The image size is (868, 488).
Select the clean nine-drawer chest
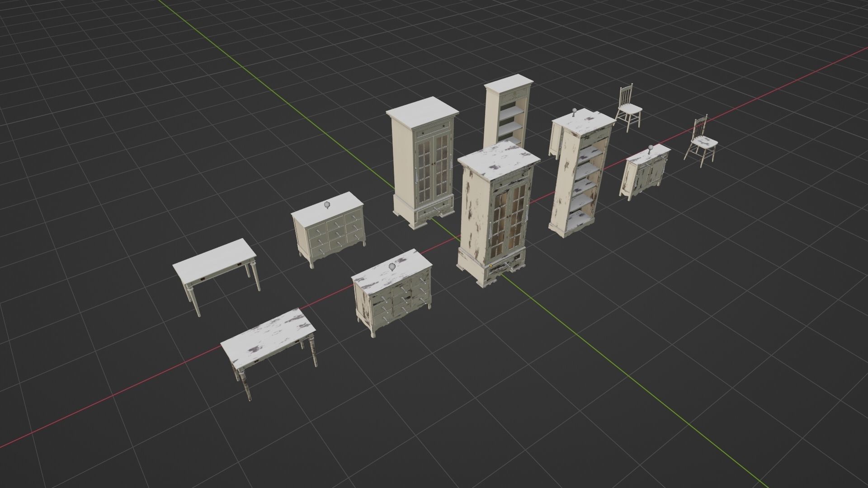329,230
